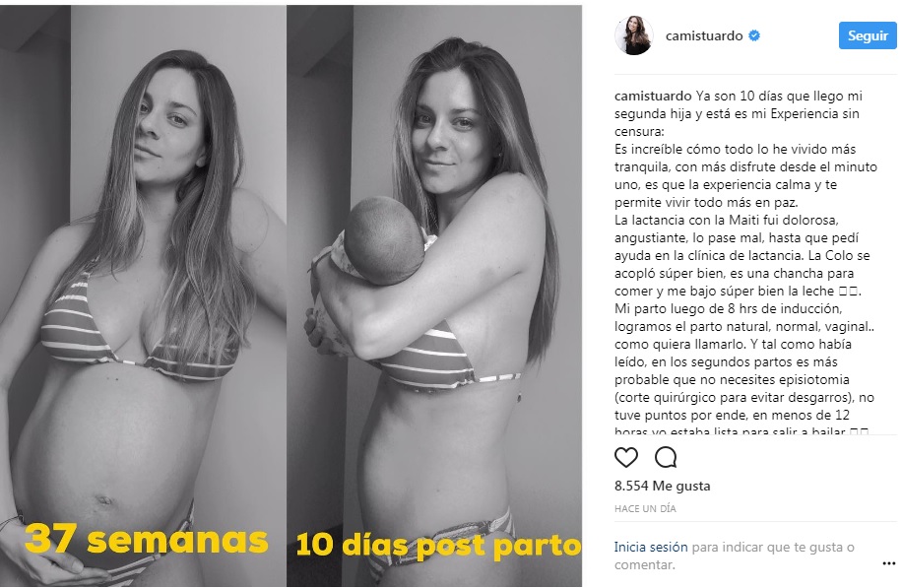Click the caption line about 'Experiencia sin censura'
The image size is (902, 588).
pyautogui.click(x=737, y=114)
